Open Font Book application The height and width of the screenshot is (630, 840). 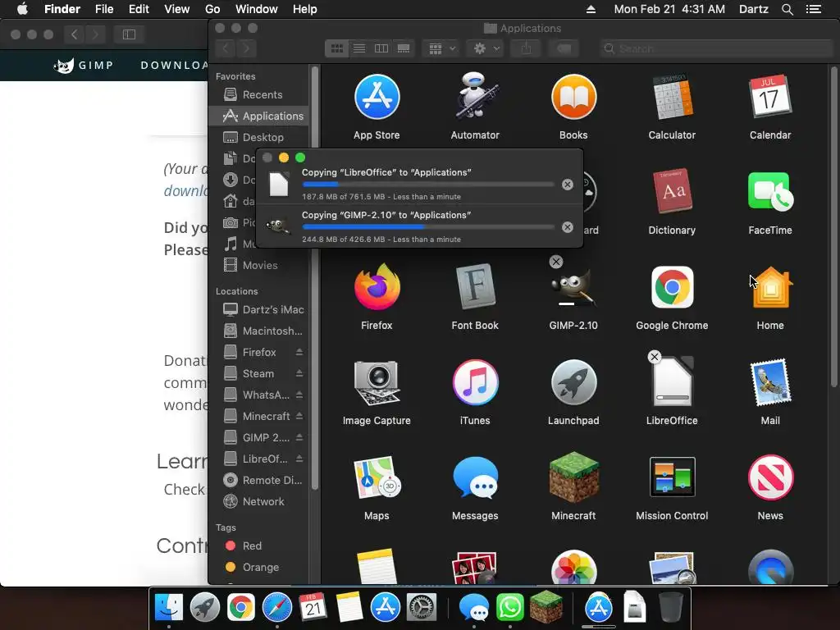pos(475,287)
